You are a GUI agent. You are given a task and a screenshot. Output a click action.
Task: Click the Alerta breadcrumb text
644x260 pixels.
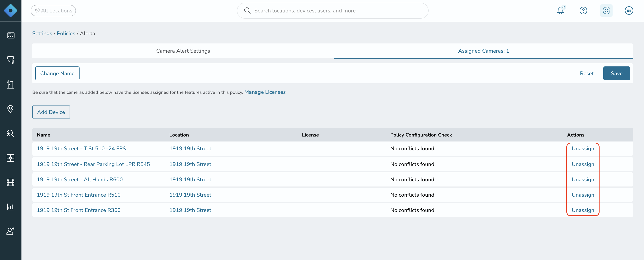87,34
